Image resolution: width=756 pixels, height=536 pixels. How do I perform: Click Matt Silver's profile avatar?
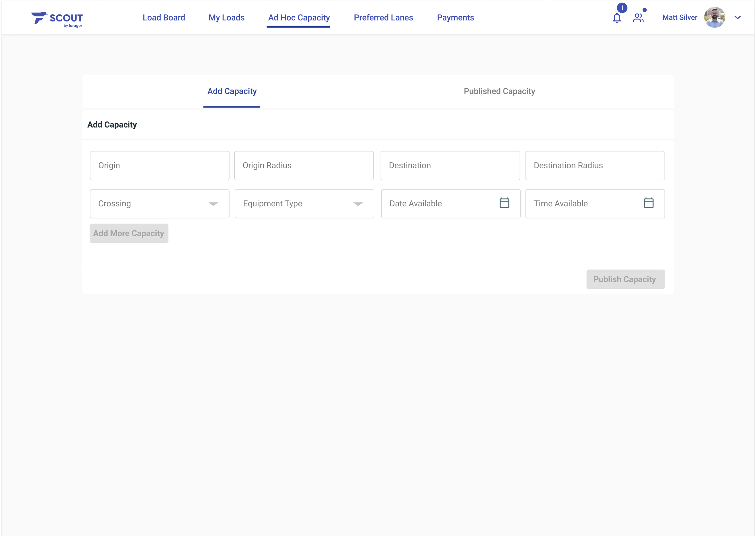[x=714, y=18]
